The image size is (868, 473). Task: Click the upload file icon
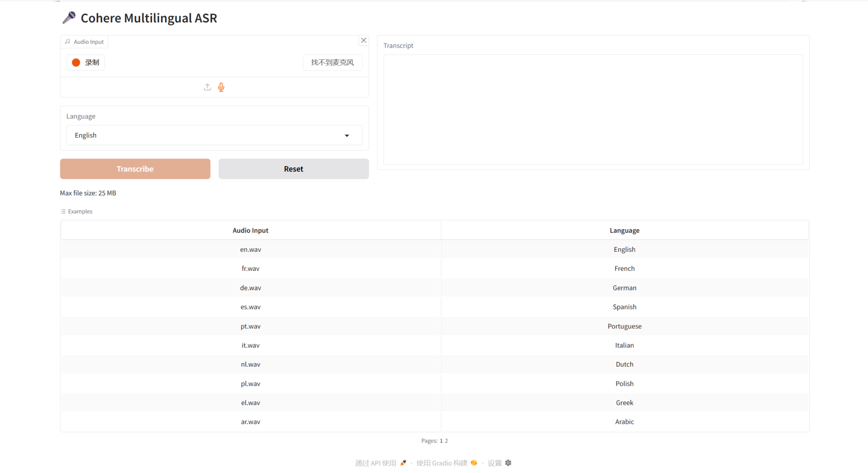pos(207,87)
